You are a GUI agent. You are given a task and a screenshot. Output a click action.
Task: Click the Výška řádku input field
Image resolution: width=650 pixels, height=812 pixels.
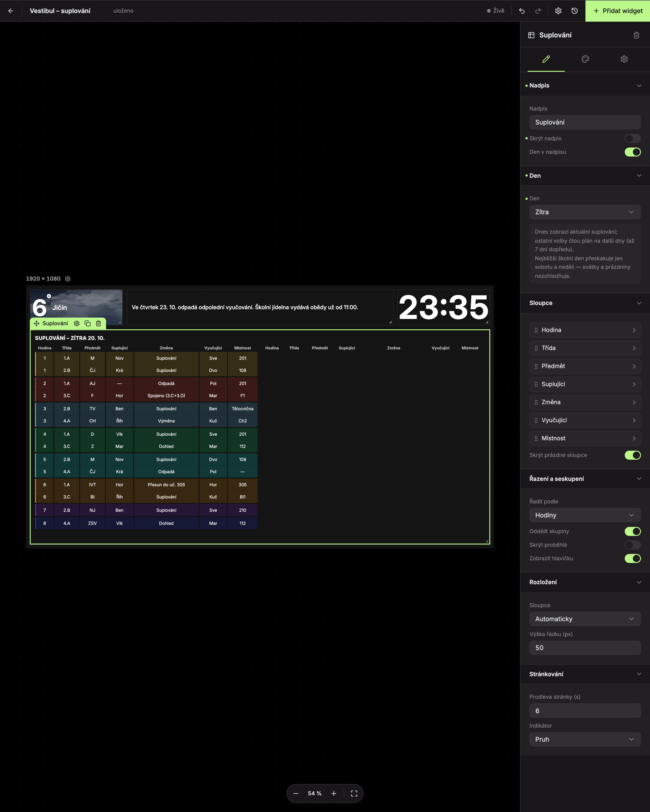(585, 648)
